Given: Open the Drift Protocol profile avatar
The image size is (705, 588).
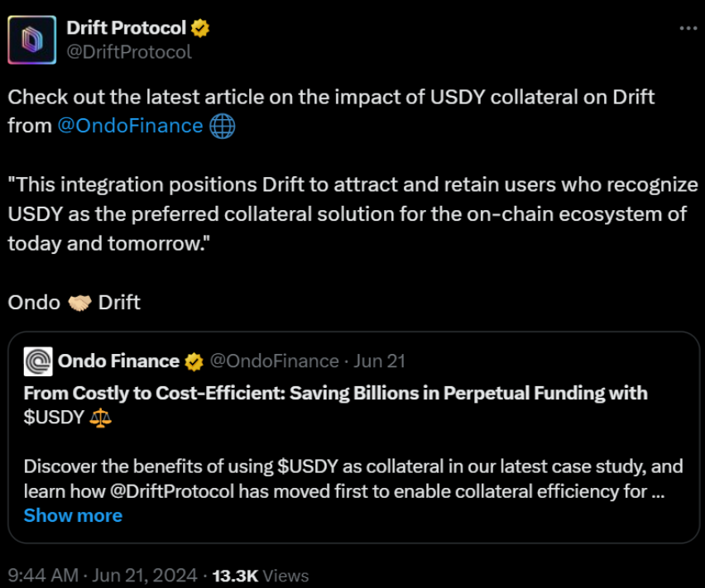Looking at the screenshot, I should coord(32,40).
